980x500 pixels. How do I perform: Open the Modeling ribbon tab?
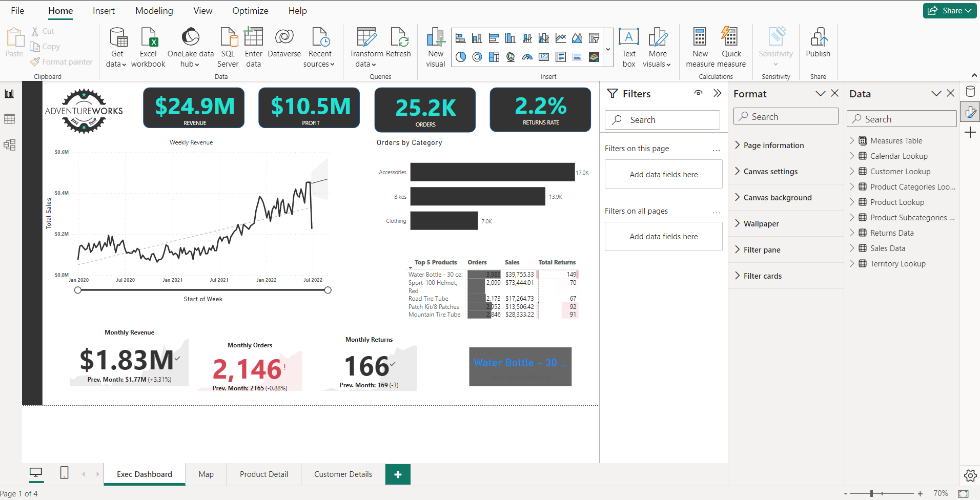coord(154,11)
